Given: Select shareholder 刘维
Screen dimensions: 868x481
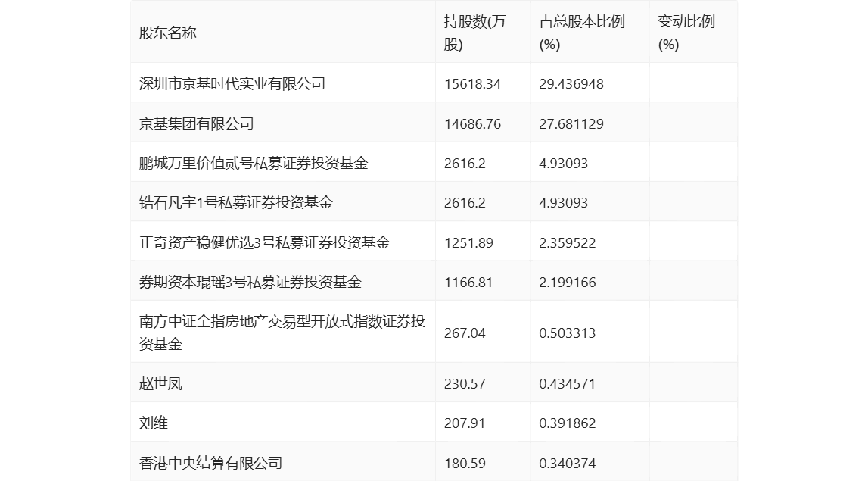Looking at the screenshot, I should click(154, 423).
